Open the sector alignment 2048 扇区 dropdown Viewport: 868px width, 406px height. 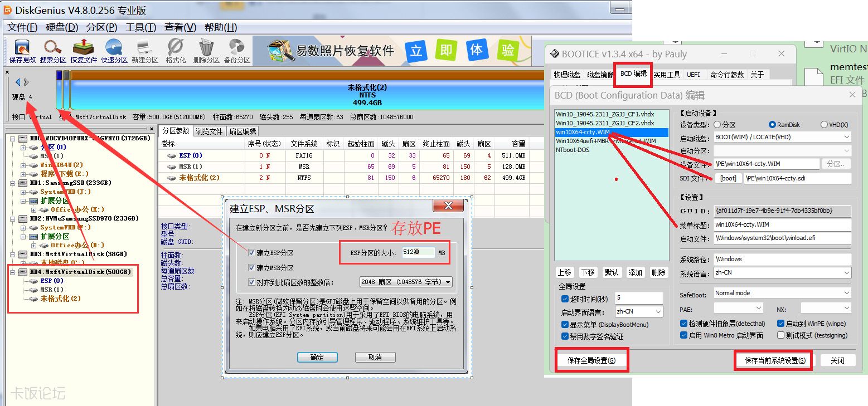[x=405, y=282]
